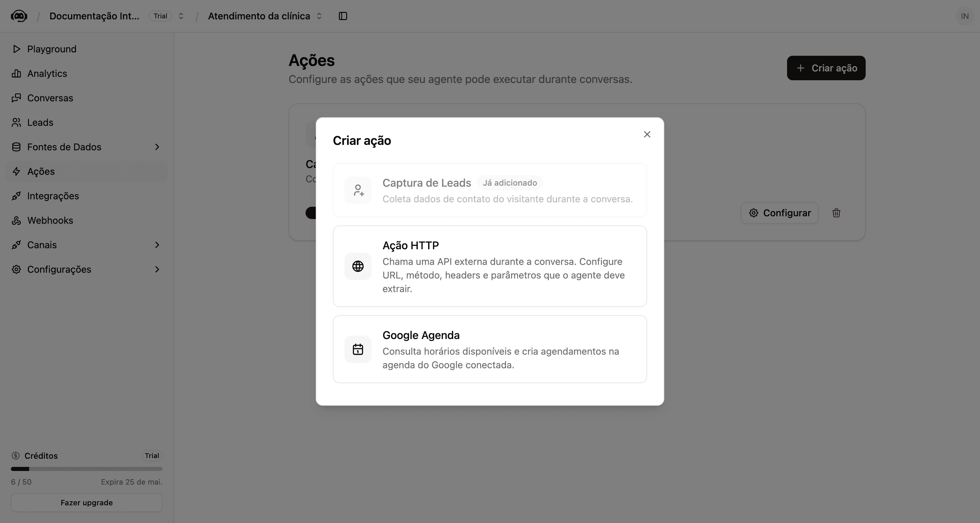Go to Playground in the sidebar

[x=87, y=49]
